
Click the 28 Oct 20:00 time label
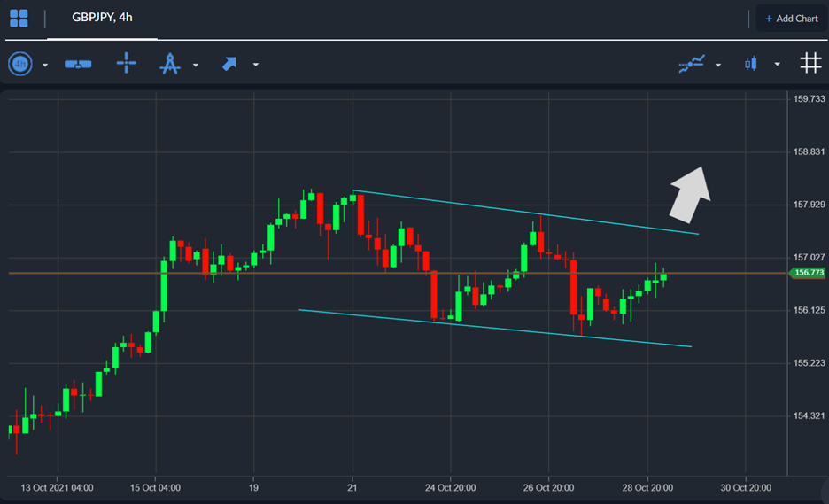click(x=647, y=487)
